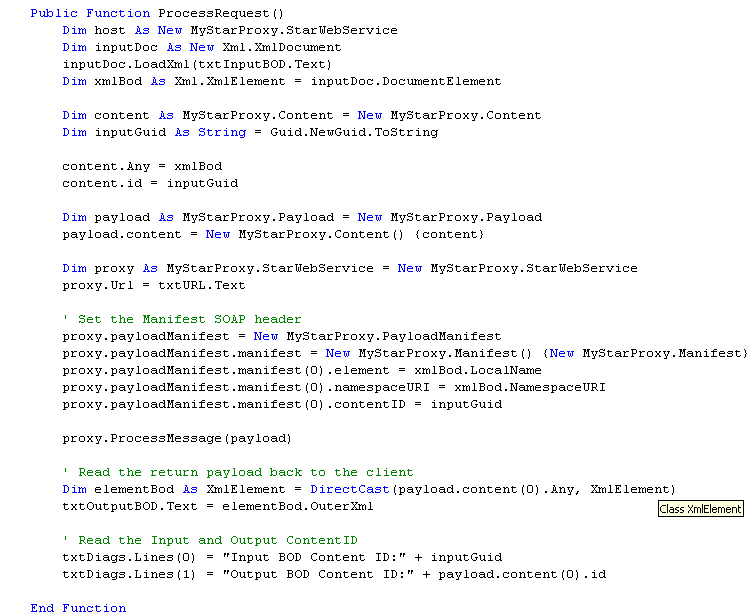Viewport: 753px width, 616px height.
Task: Click the proxy.ProcessMessage(payload) call
Action: coord(177,438)
